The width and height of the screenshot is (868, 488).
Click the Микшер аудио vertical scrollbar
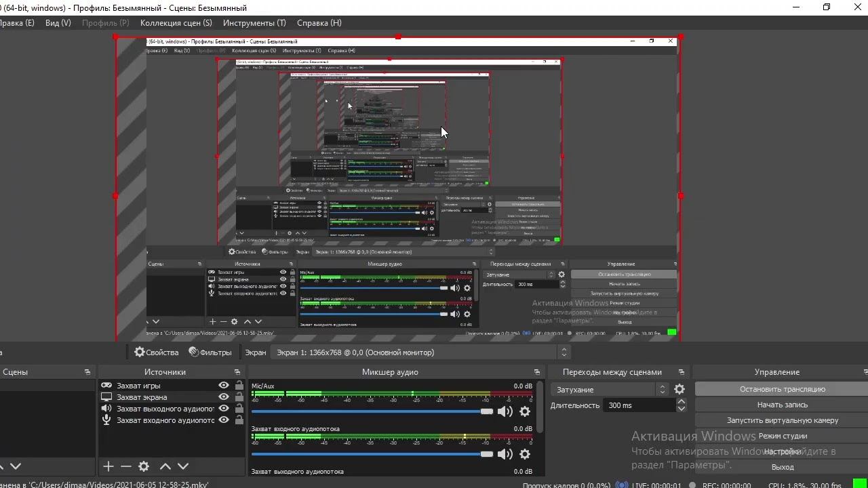coord(540,407)
